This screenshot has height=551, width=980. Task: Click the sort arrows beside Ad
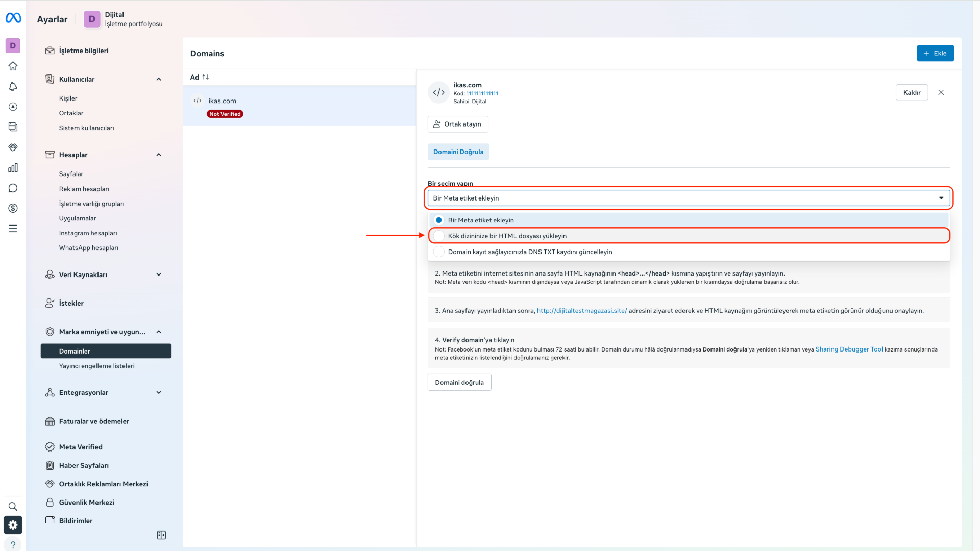point(205,77)
